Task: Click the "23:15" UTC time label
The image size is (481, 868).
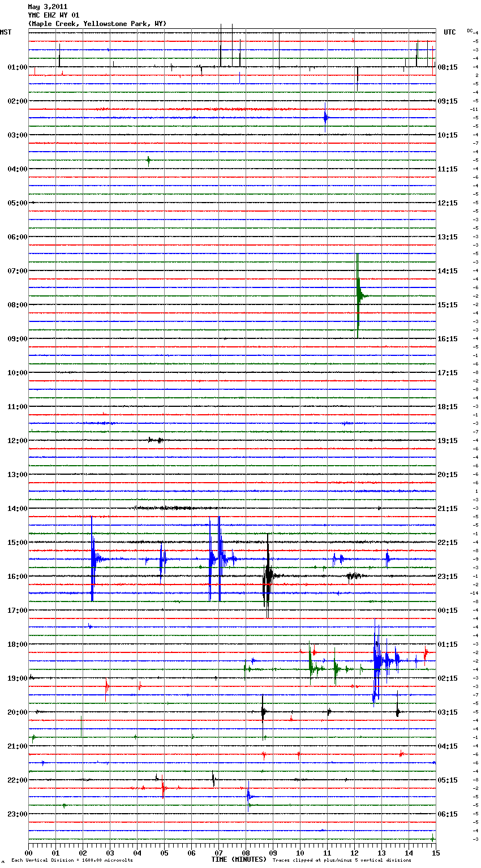Action: pyautogui.click(x=448, y=577)
